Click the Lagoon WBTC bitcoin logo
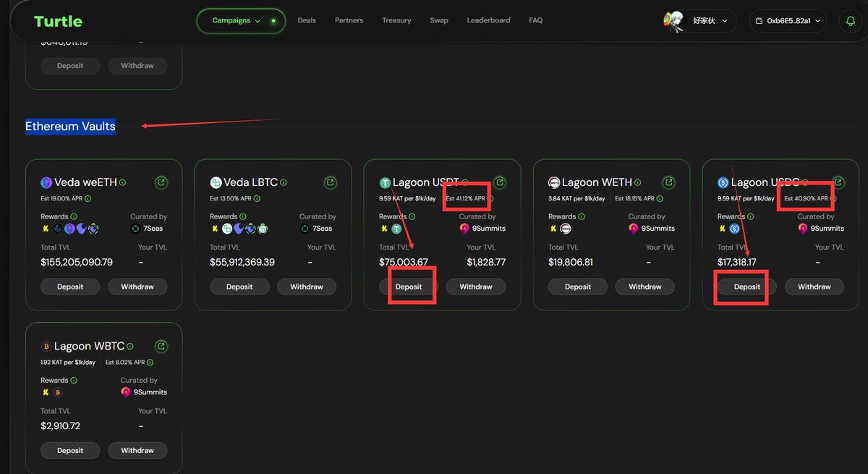 46,346
